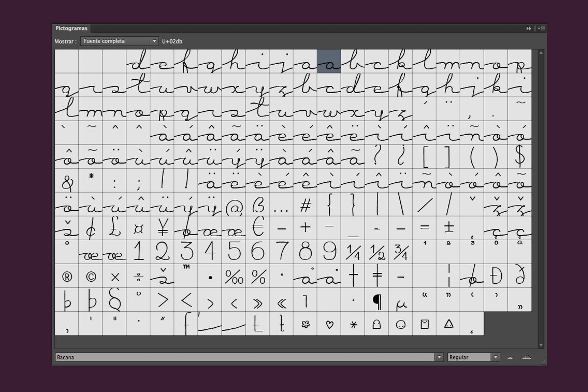Select the & ampersand glyph
Image resolution: width=588 pixels, height=392 pixels.
(67, 181)
